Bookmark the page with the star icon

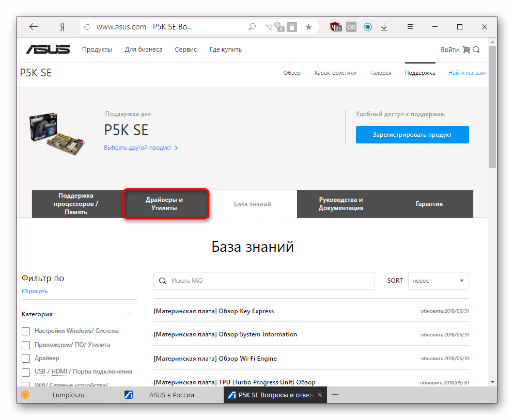point(308,27)
